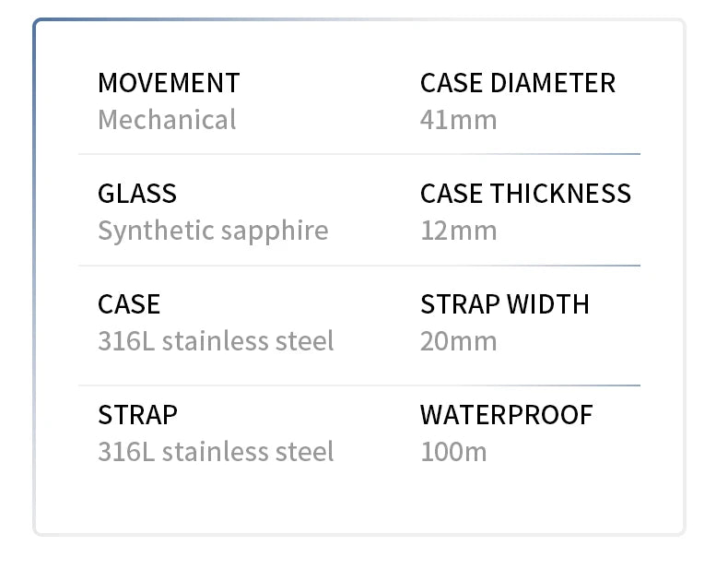Click the CASE DIAMETER heading

click(517, 83)
